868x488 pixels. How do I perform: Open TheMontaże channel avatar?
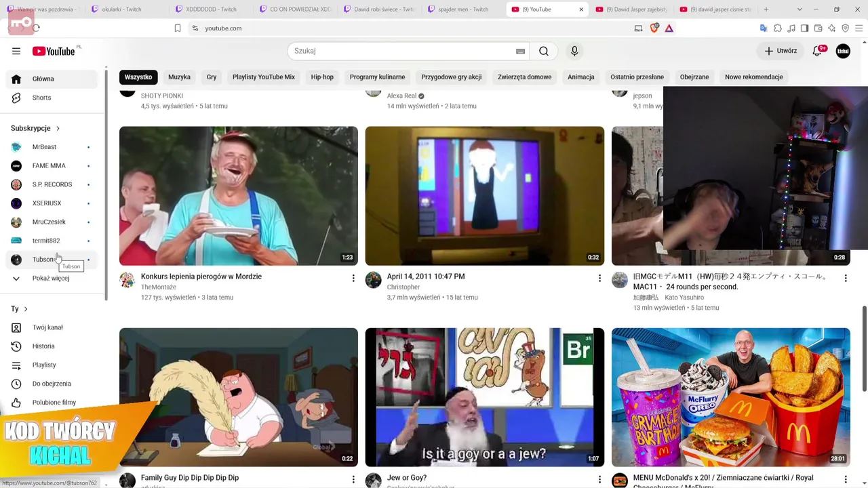click(127, 280)
